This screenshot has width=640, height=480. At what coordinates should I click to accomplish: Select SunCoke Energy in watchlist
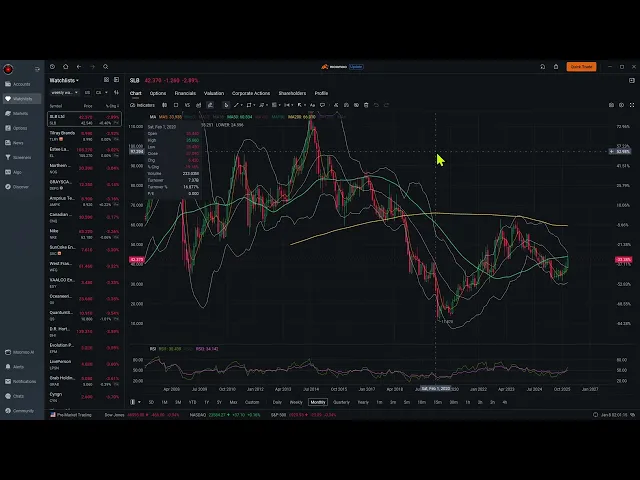[84, 250]
